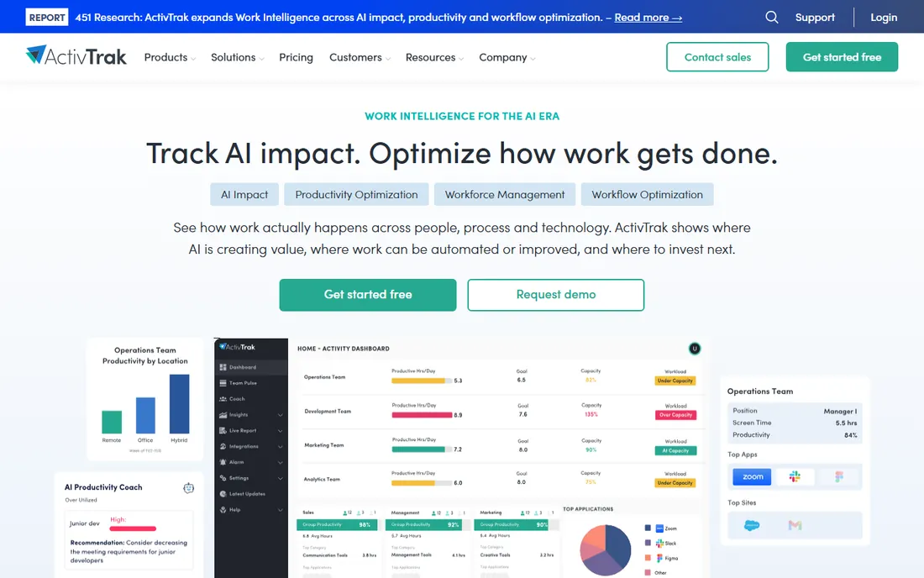Expand the Company dropdown menu
This screenshot has width=924, height=578.
click(x=507, y=57)
